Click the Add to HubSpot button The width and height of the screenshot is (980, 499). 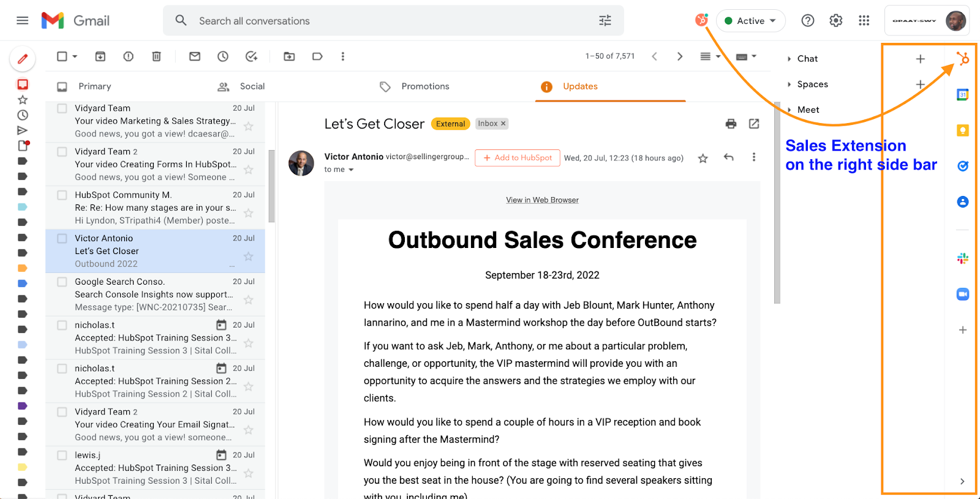point(518,158)
